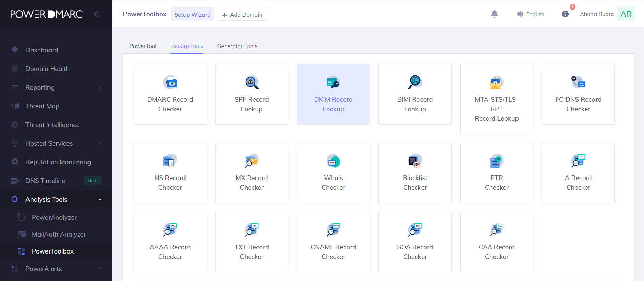644x281 pixels.
Task: Click the Add Domain button
Action: [242, 14]
